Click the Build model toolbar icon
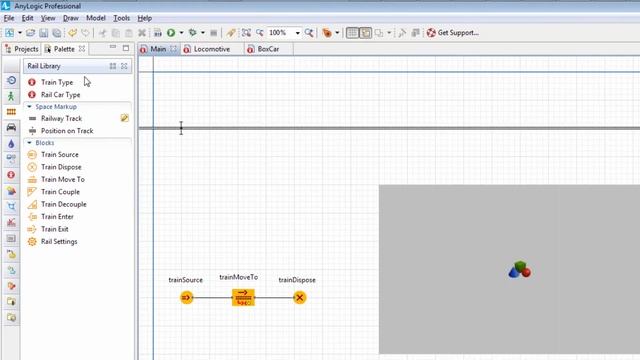 [158, 33]
